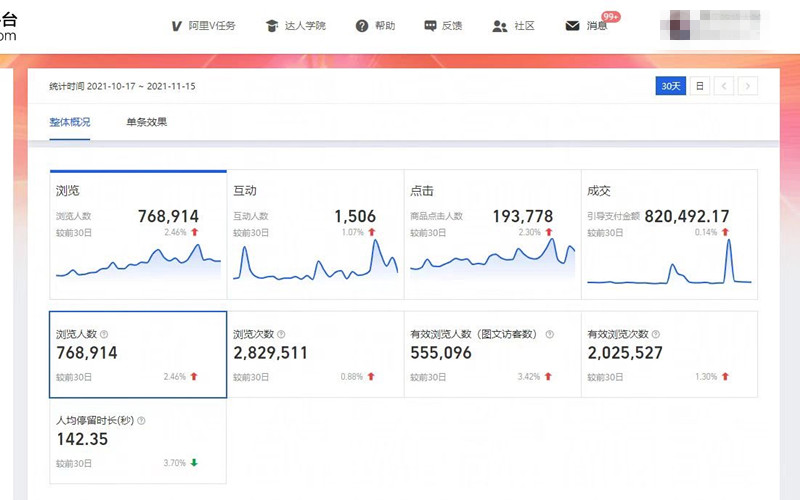Screen dimensions: 800x500
Task: Open 阿里V任务 from the top navigation
Action: pos(203,26)
